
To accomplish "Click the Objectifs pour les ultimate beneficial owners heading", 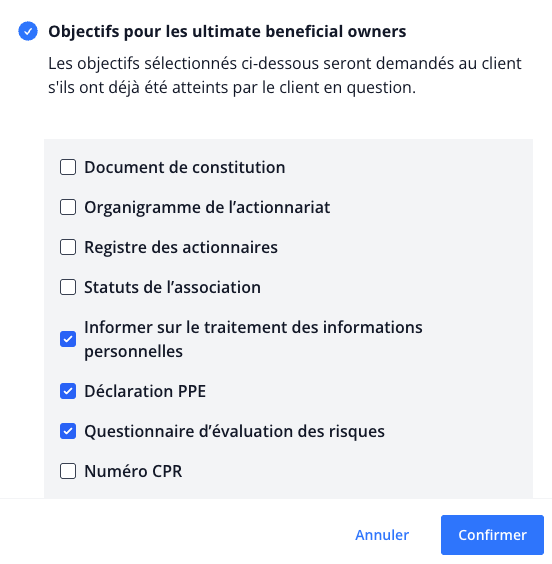I will click(x=227, y=32).
